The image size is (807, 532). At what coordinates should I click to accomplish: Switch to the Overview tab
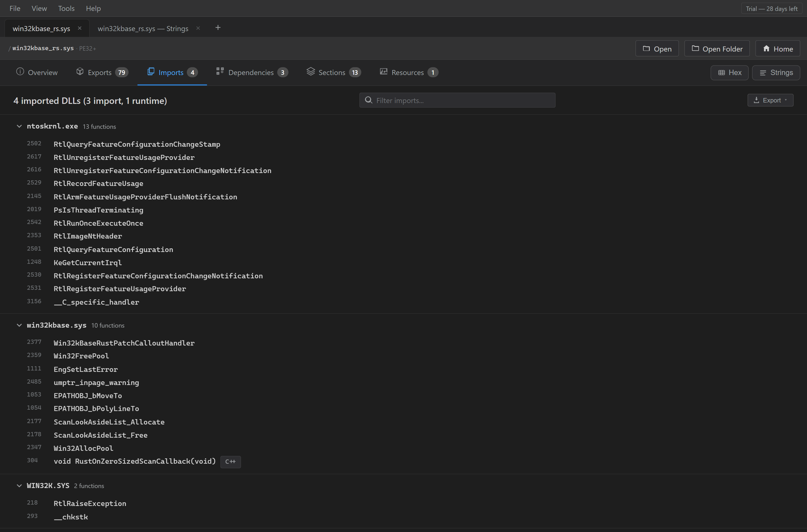pyautogui.click(x=37, y=72)
